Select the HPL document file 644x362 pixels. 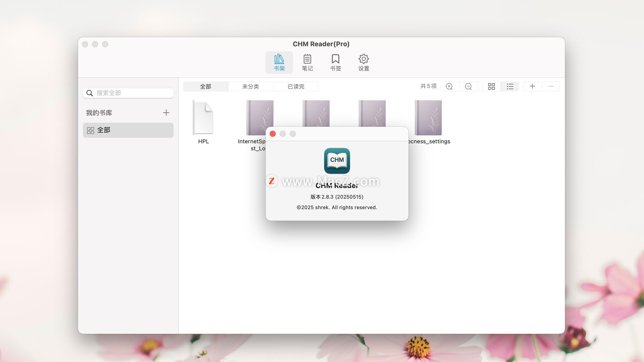click(x=203, y=118)
